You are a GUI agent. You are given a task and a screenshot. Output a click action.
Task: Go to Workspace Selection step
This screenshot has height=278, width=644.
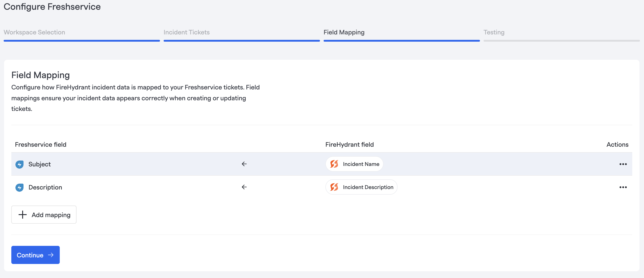click(x=34, y=32)
